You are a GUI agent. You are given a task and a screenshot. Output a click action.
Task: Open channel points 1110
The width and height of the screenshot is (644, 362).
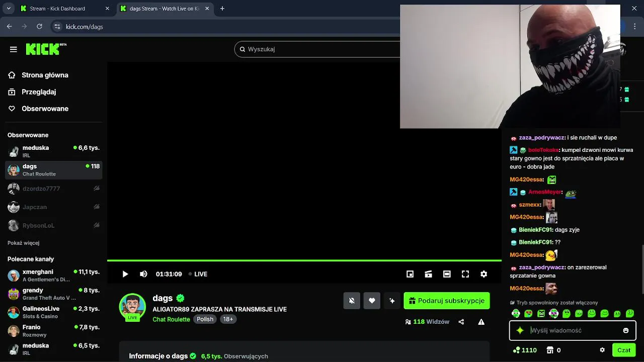[x=525, y=350]
